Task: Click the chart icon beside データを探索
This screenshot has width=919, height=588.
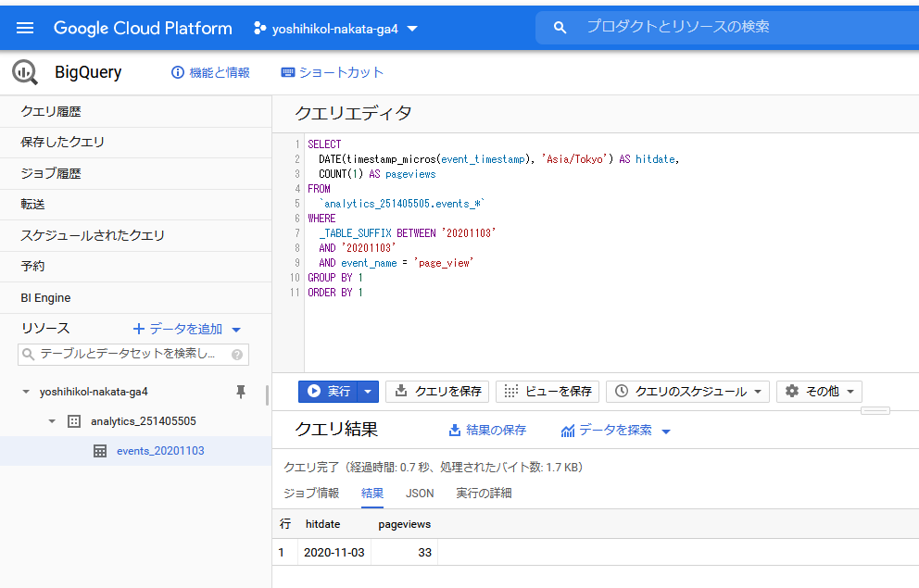Action: tap(567, 431)
